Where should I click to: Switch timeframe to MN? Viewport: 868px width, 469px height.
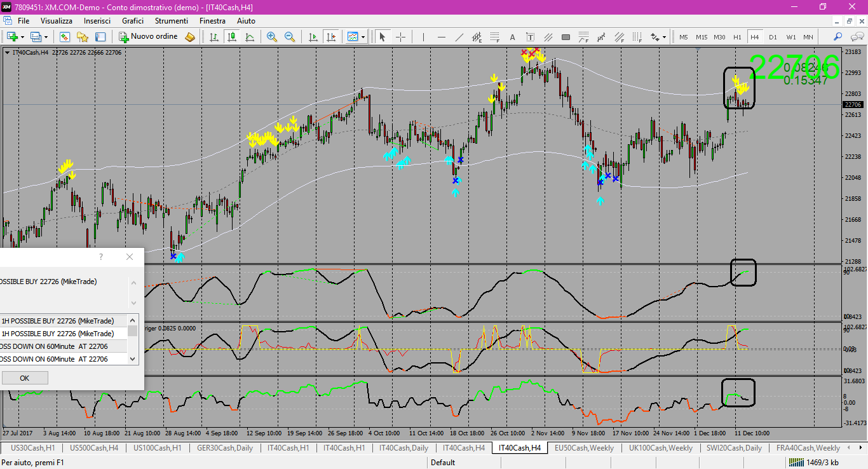[x=808, y=37]
